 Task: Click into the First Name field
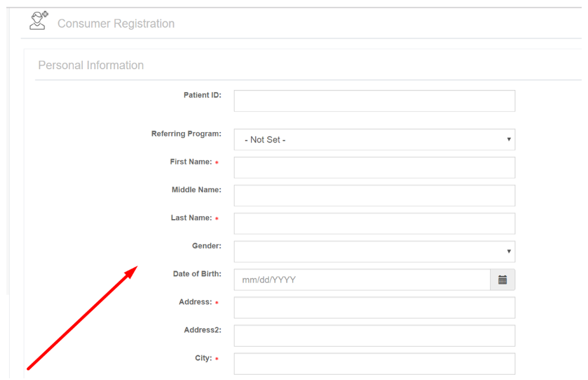tap(374, 168)
